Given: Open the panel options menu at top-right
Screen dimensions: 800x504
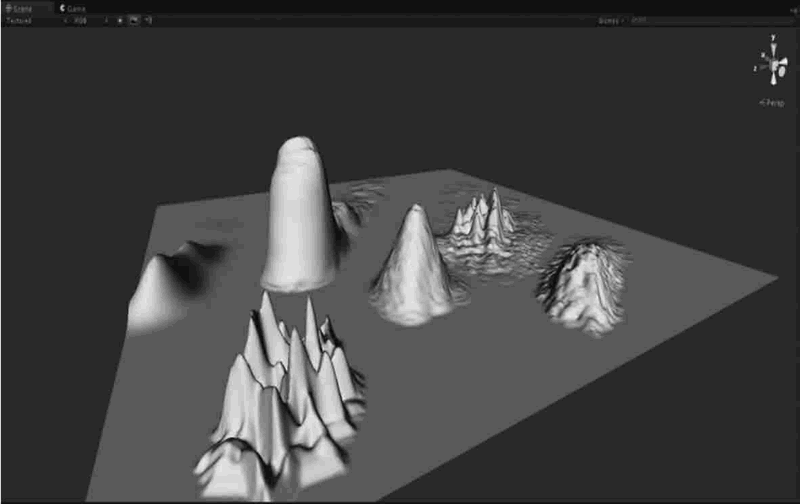Looking at the screenshot, I should (x=793, y=7).
